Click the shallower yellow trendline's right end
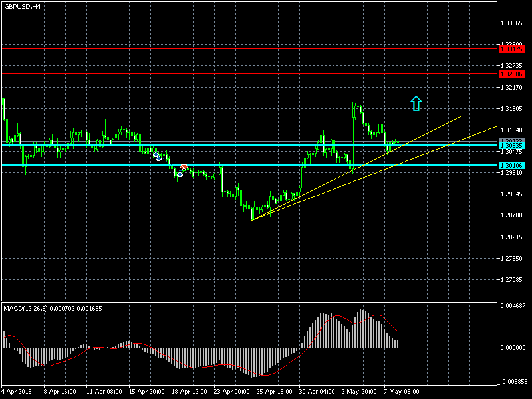Viewport: 532px width, 399px height. point(495,127)
